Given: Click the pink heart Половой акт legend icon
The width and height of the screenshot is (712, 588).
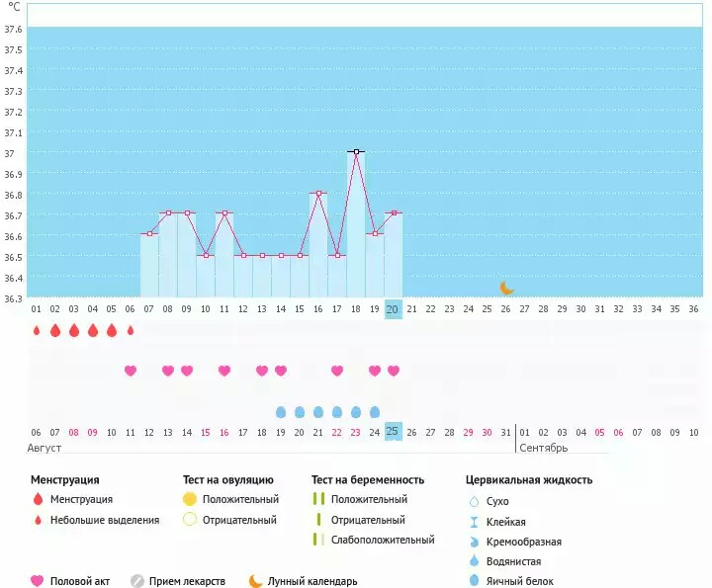Looking at the screenshot, I should (x=37, y=581).
